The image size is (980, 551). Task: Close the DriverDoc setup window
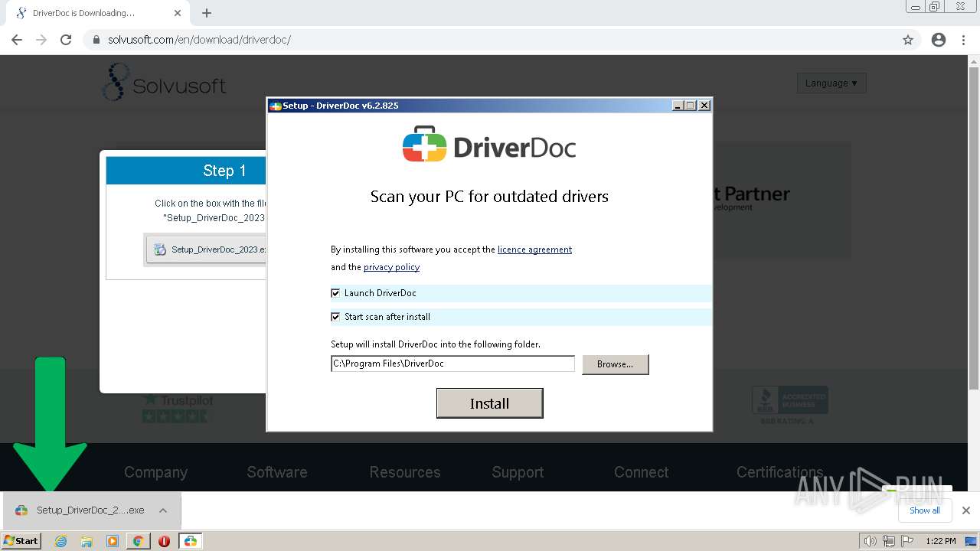click(704, 106)
